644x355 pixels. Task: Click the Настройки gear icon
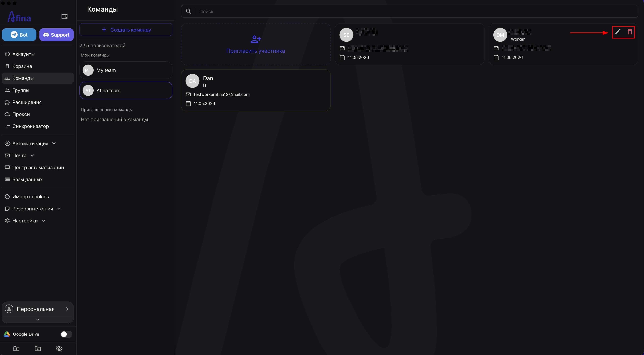(7, 220)
